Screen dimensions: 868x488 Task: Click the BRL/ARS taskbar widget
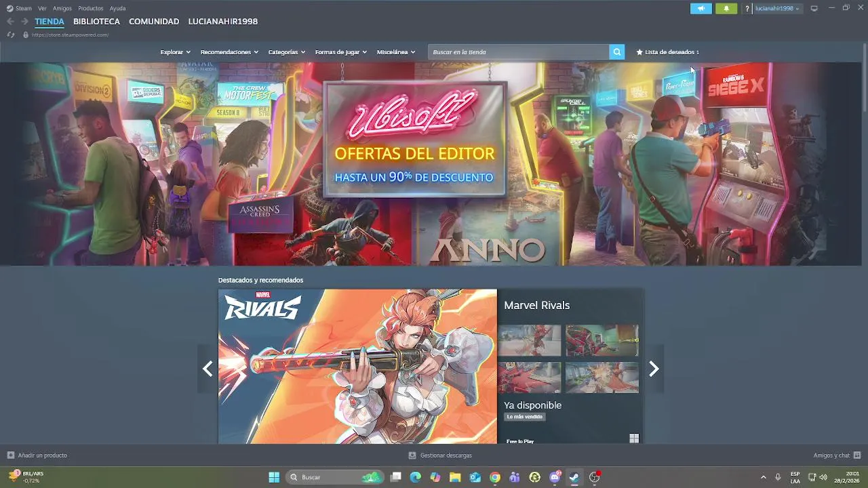[26, 477]
